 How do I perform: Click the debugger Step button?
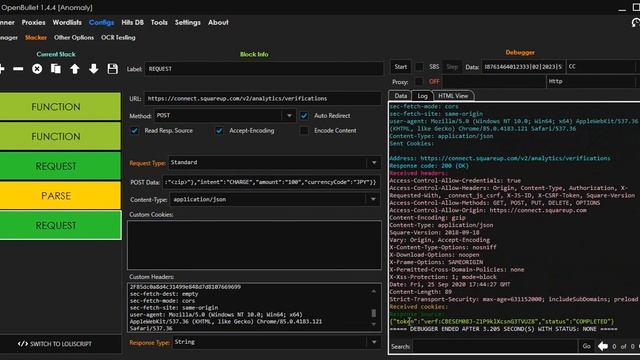[452, 67]
